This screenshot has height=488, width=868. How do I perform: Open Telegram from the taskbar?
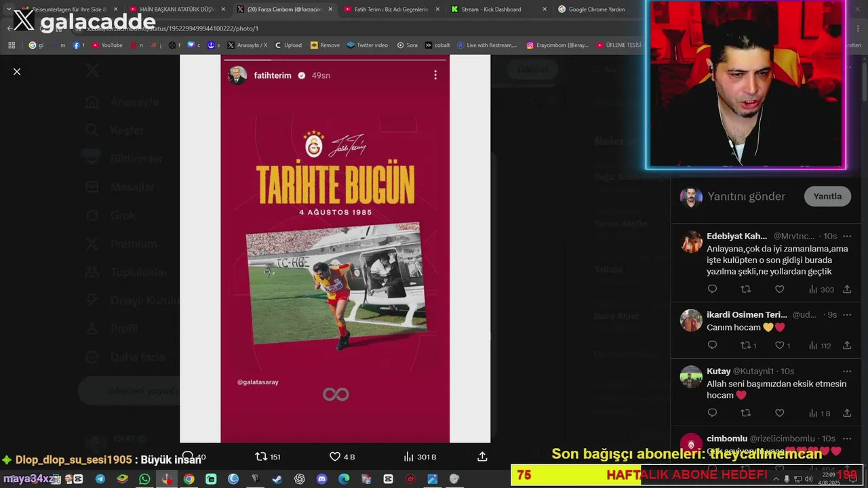[100, 479]
